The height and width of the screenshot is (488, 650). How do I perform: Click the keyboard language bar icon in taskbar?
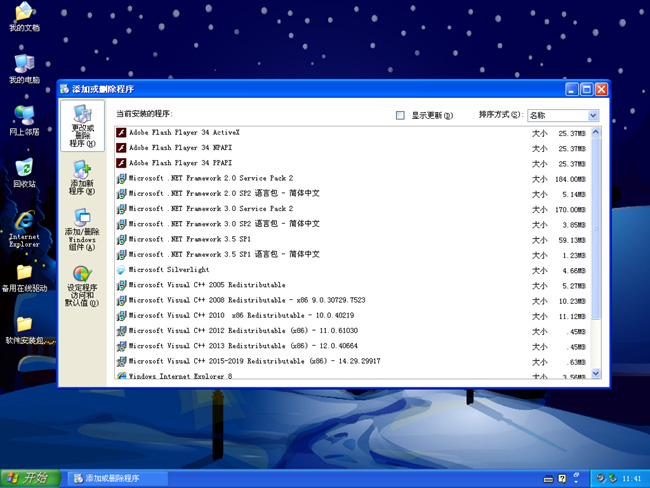tap(548, 479)
